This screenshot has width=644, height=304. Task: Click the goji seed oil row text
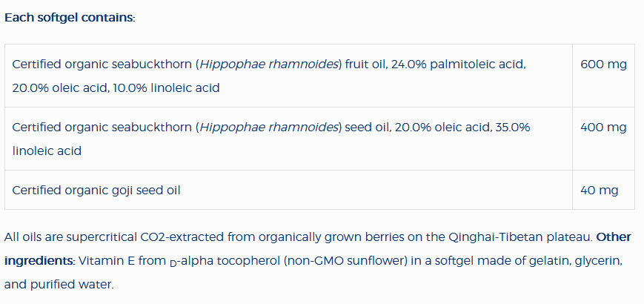point(96,190)
